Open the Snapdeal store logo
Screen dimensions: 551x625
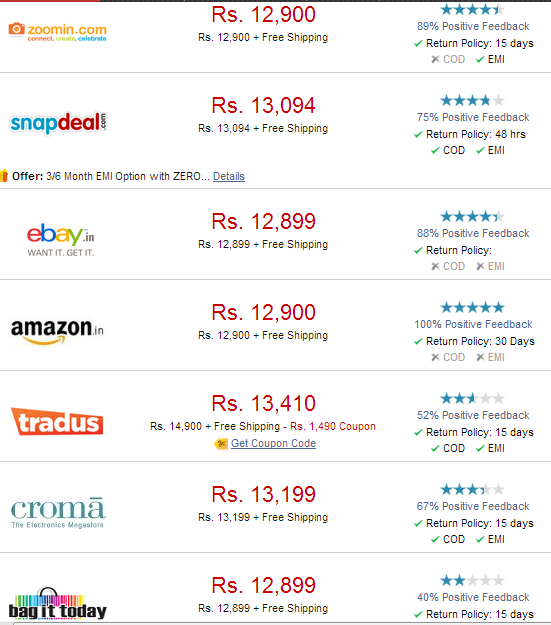59,123
